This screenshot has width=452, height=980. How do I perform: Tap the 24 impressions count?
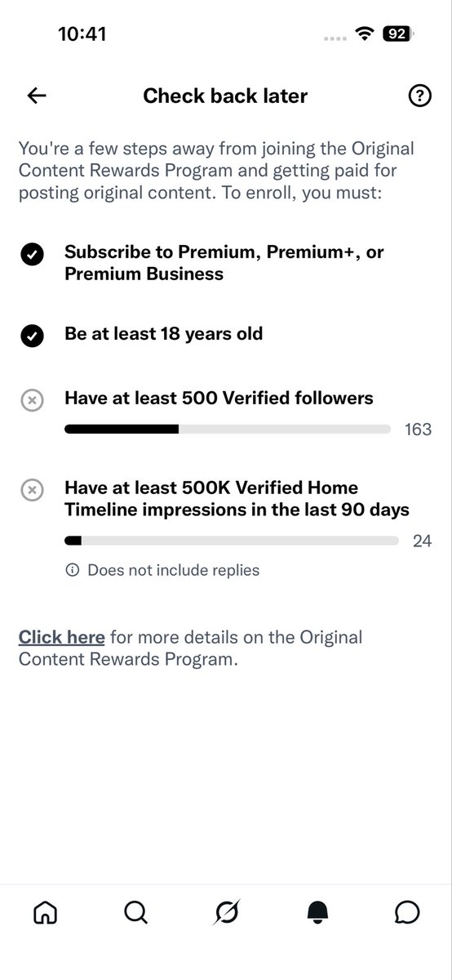(422, 541)
